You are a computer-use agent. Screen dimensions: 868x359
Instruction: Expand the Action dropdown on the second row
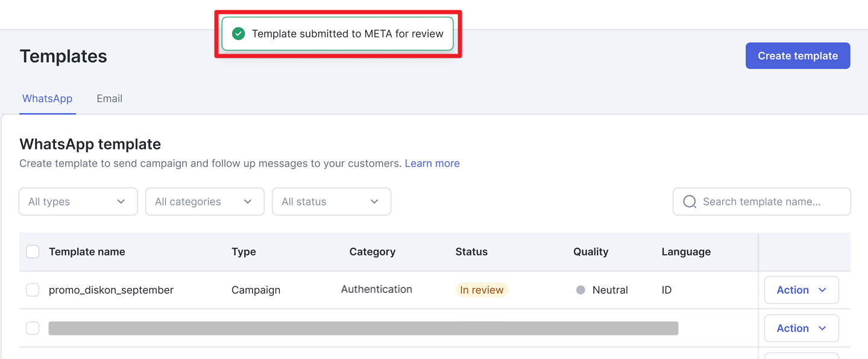pos(801,328)
